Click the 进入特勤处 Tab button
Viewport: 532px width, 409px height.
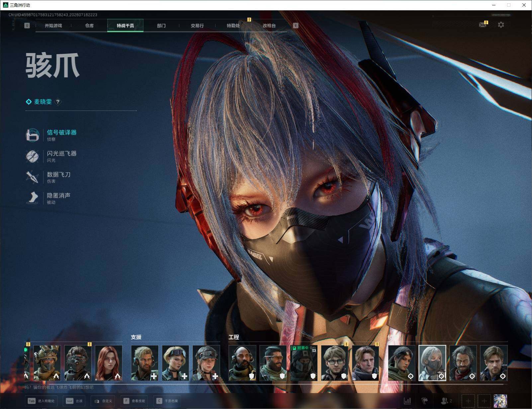click(x=42, y=401)
